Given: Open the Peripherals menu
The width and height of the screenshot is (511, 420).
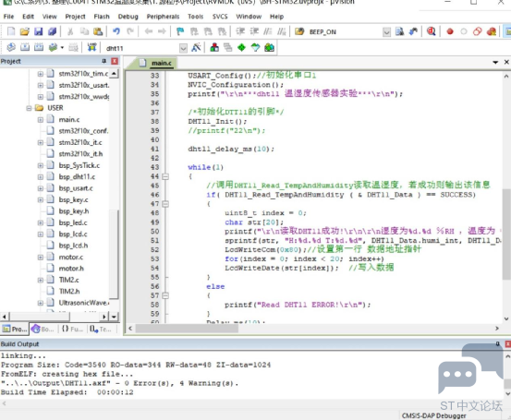Looking at the screenshot, I should coord(163,17).
